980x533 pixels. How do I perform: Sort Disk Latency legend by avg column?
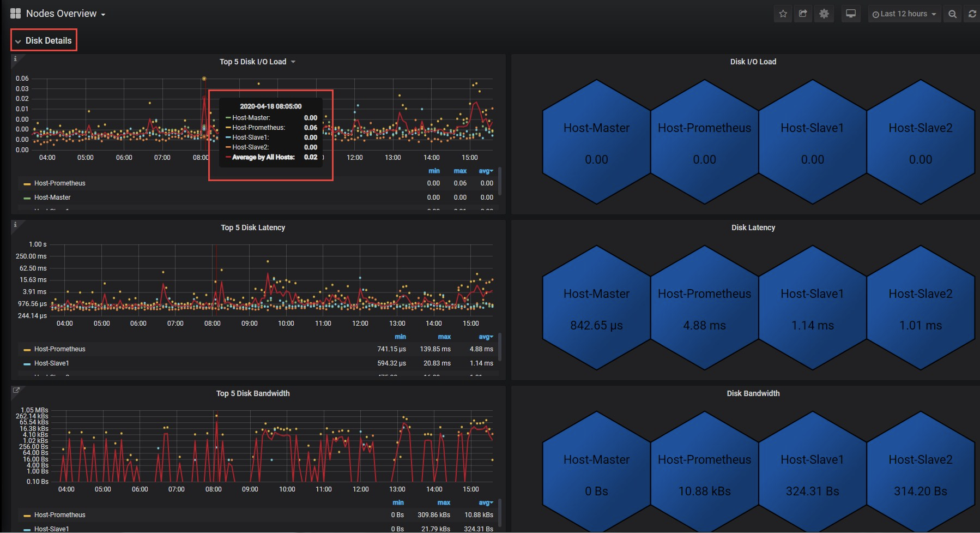click(x=485, y=337)
